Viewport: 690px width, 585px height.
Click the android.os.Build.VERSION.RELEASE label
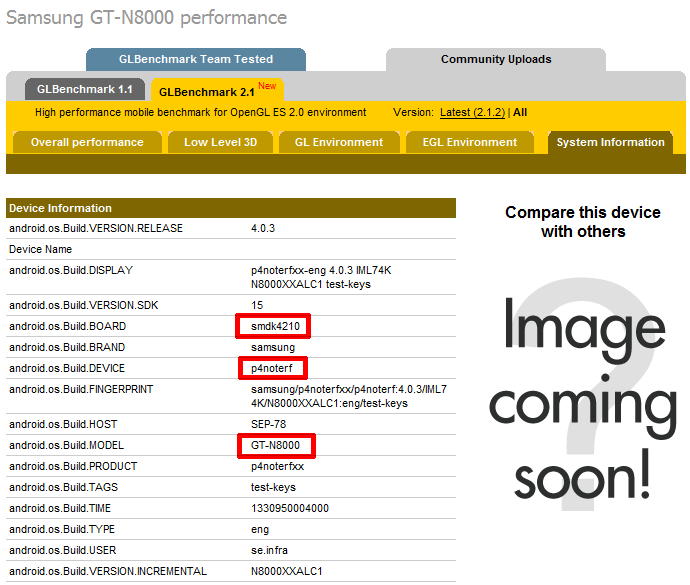96,228
